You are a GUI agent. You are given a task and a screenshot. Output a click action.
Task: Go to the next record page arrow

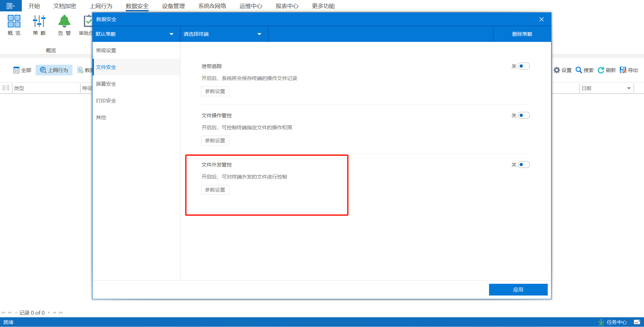tap(49, 313)
